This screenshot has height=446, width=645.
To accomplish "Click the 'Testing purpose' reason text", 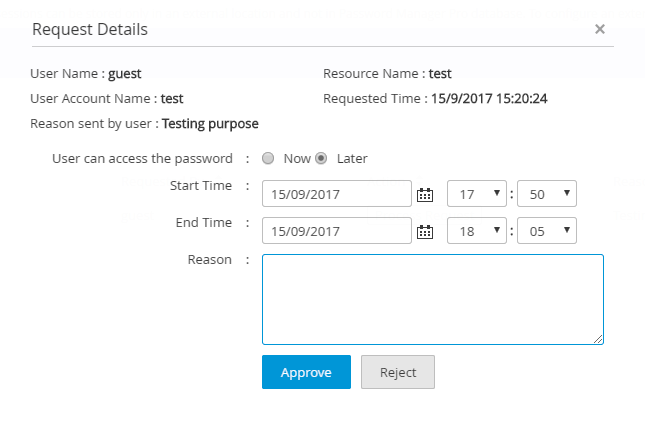I will tap(210, 124).
